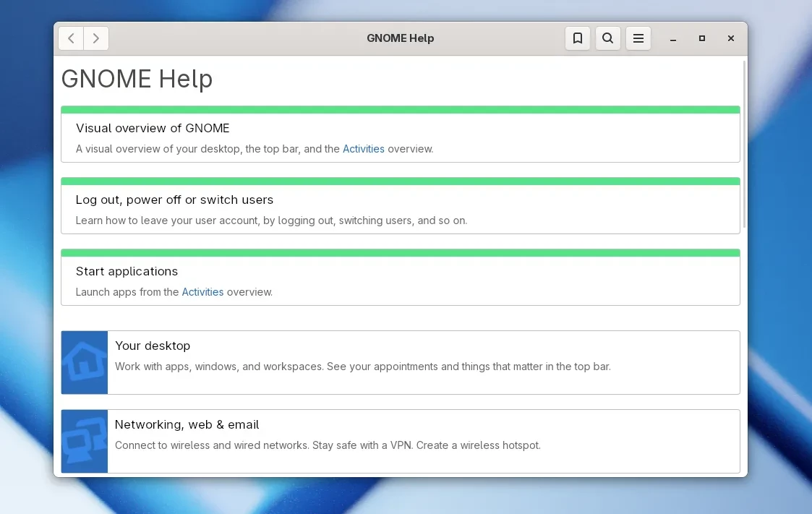Image resolution: width=812 pixels, height=514 pixels.
Task: Follow Activities link under Start applications
Action: tap(202, 292)
